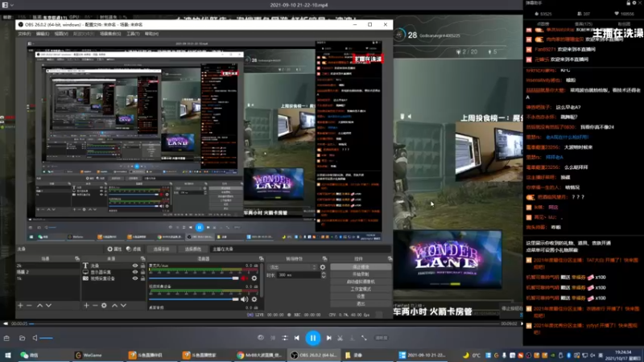Pop out the Scenes dock with its float icon
The image size is (644, 362).
[x=76, y=258]
